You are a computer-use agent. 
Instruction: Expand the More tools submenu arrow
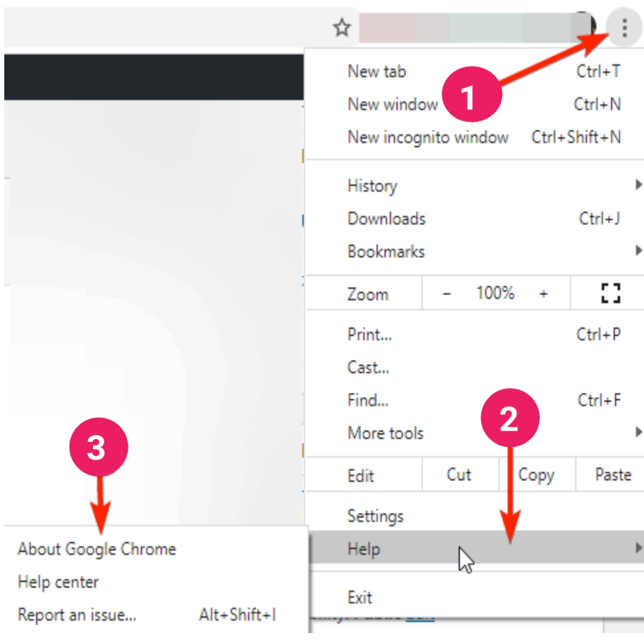coord(638,432)
